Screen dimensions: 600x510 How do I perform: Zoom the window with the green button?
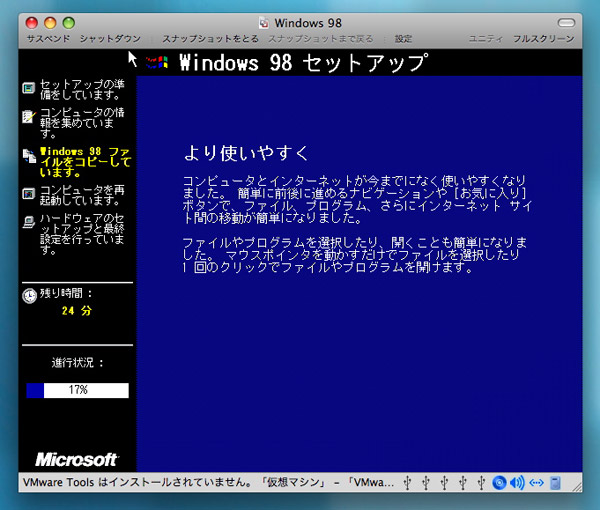tap(68, 23)
